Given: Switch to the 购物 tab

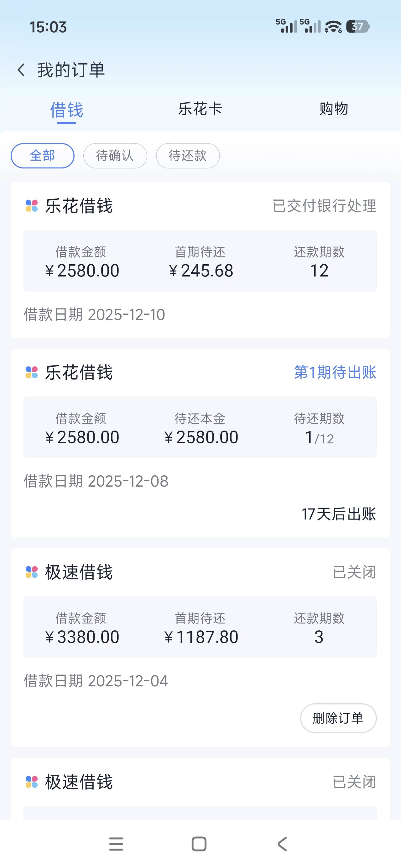Looking at the screenshot, I should 334,109.
